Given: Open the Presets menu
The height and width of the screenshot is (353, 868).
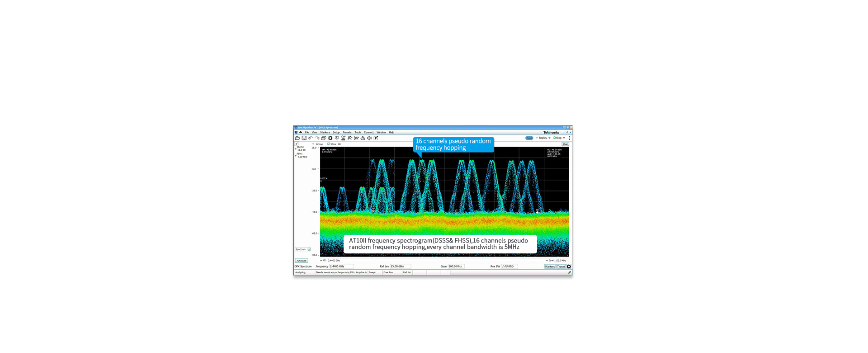Looking at the screenshot, I should [347, 133].
